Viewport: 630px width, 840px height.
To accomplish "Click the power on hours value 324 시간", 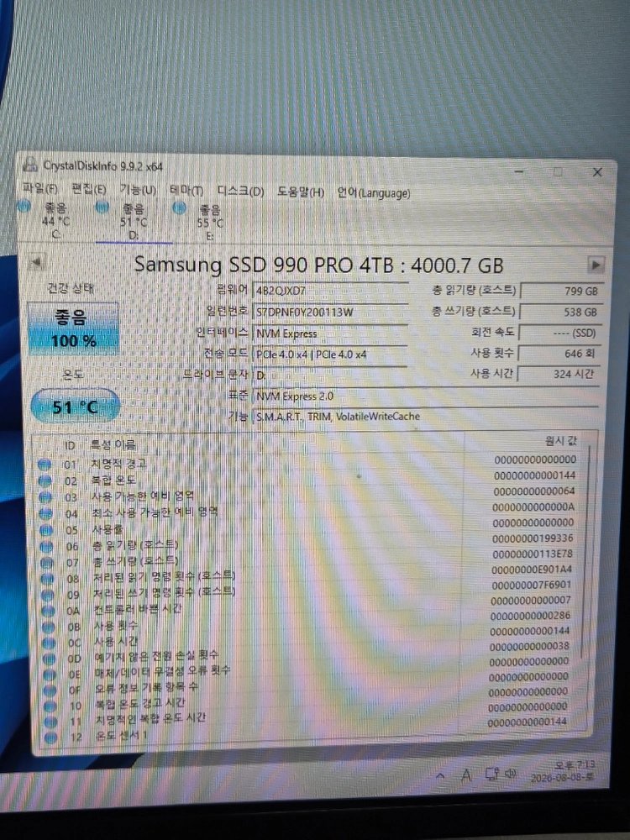I will (x=559, y=374).
